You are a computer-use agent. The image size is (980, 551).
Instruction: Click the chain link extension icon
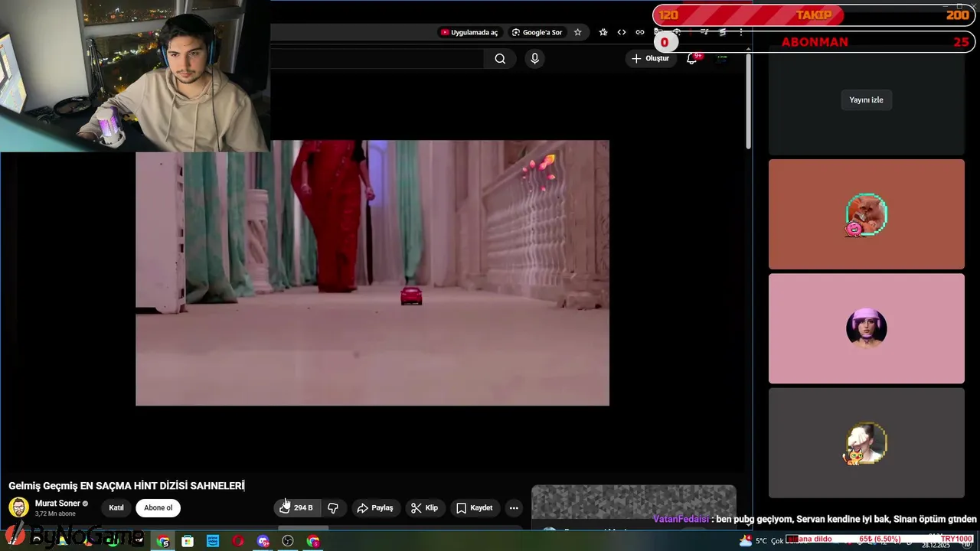click(x=640, y=32)
